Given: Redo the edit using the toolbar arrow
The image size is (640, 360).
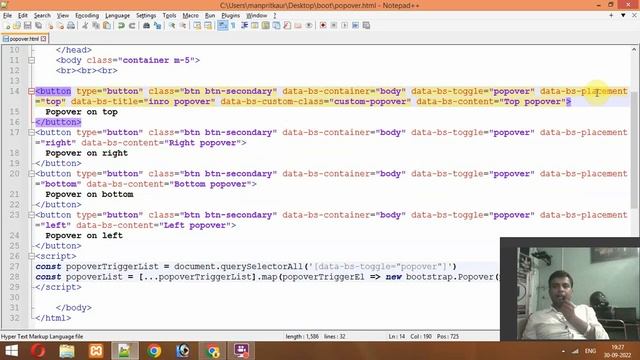Looking at the screenshot, I should coord(132,25).
